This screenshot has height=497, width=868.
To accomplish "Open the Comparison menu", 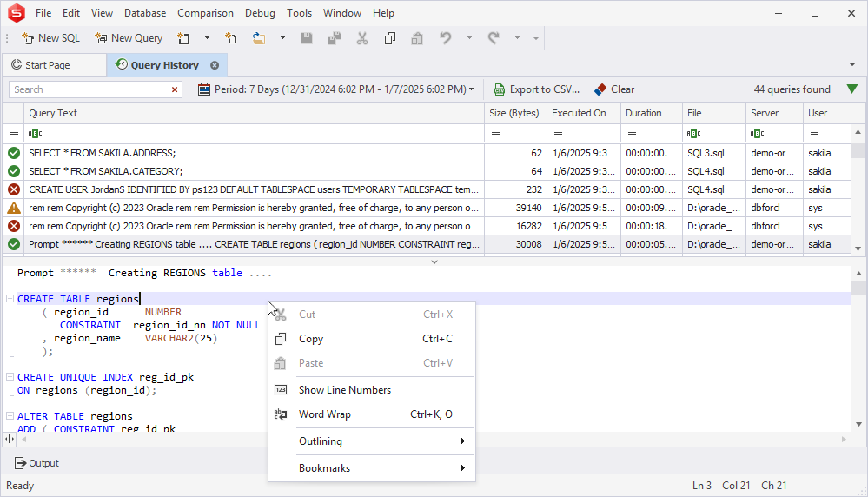I will point(205,13).
